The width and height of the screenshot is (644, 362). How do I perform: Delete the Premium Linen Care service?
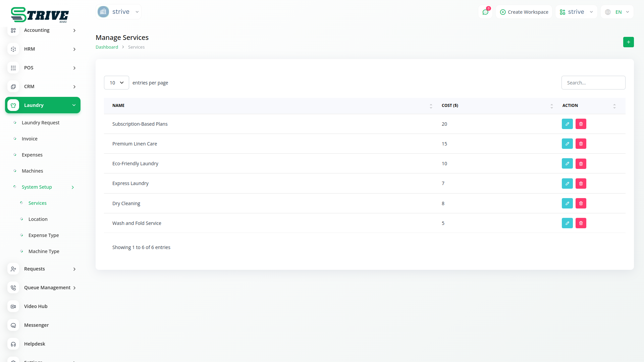coord(581,144)
